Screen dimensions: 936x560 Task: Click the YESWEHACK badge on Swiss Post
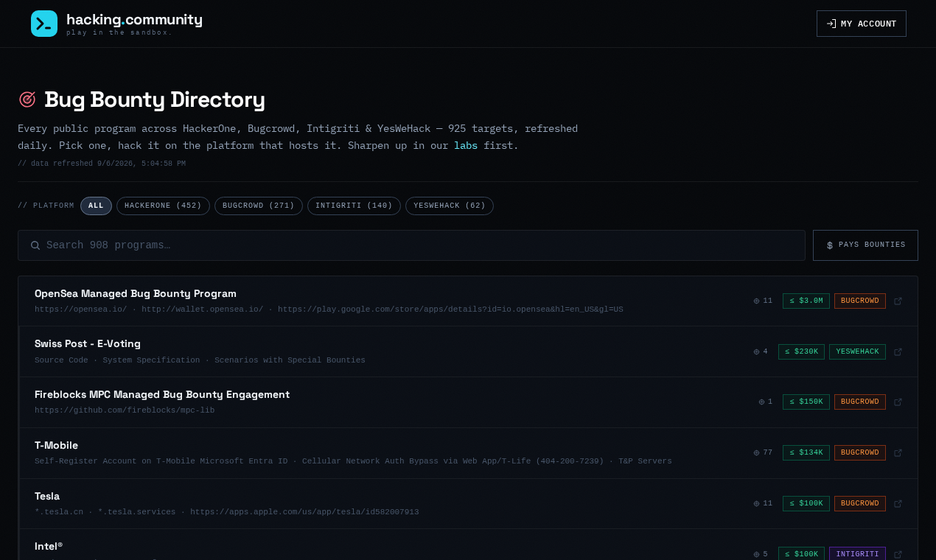857,351
